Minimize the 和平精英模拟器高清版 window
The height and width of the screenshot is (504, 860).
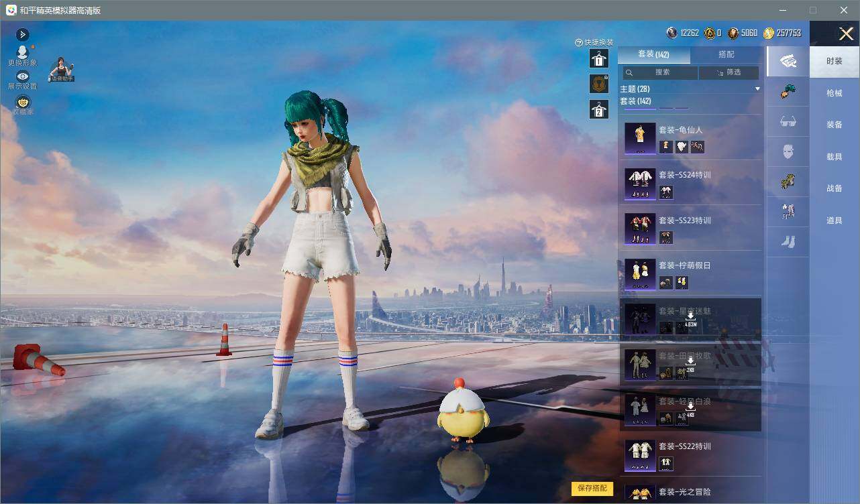(x=782, y=10)
